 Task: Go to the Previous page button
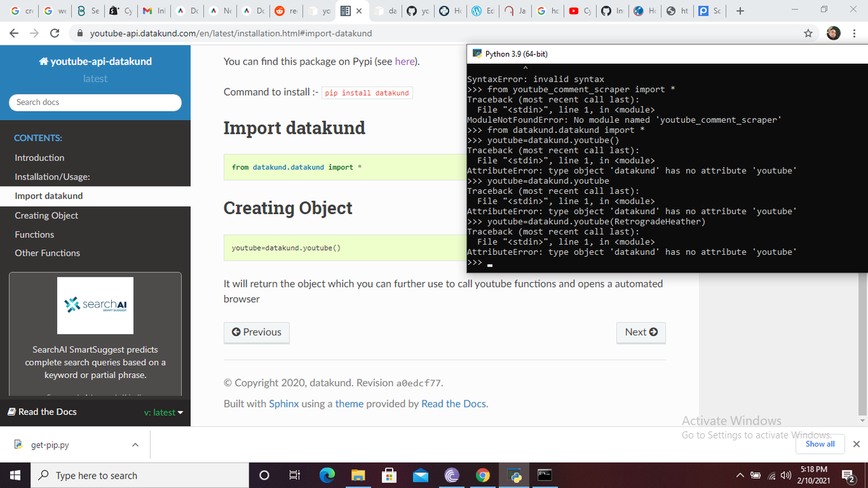click(x=256, y=332)
